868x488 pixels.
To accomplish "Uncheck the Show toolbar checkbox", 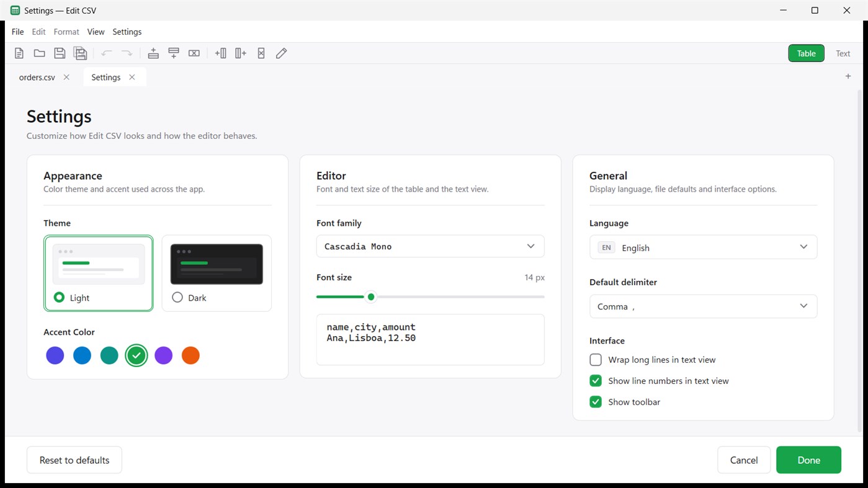I will (x=596, y=402).
